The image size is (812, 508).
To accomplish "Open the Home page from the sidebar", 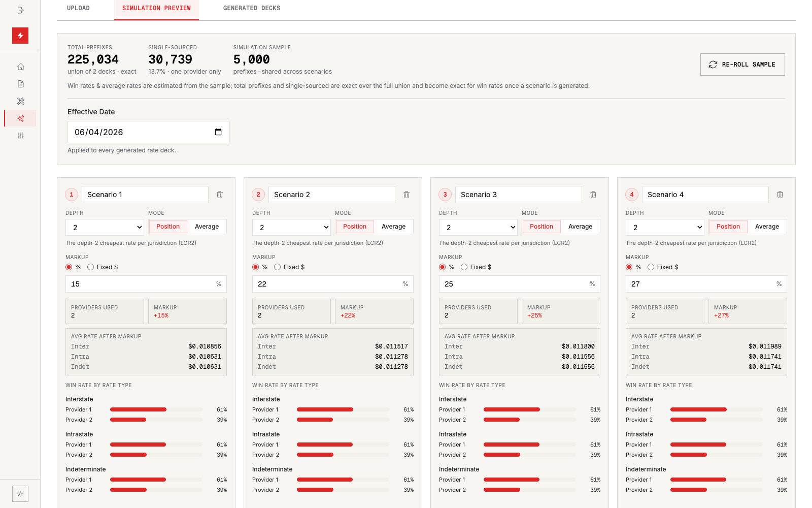I will tap(21, 67).
